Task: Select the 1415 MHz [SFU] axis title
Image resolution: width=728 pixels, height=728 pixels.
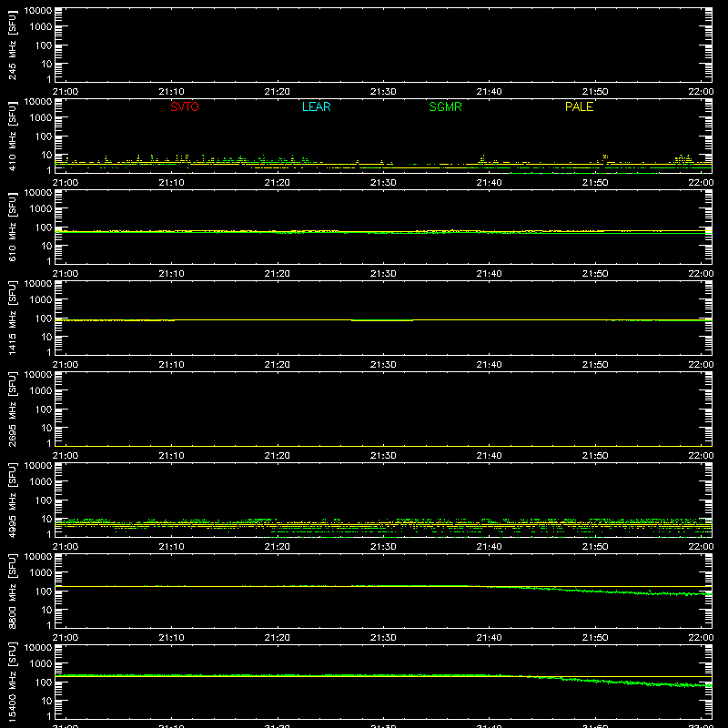Action: 13,318
